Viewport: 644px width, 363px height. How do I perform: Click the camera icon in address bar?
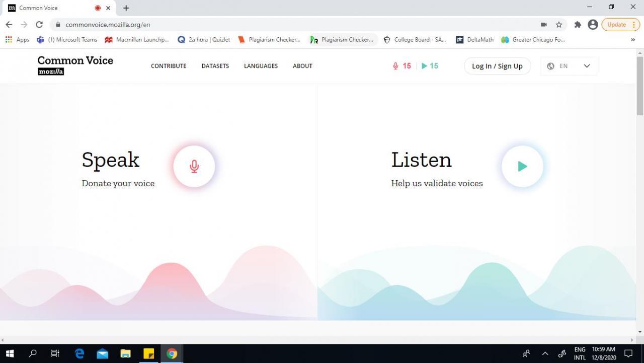544,24
